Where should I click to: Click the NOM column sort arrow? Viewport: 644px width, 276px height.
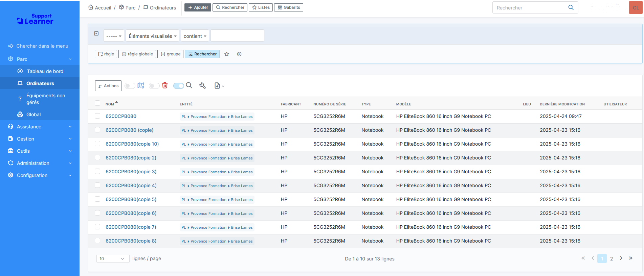point(116,102)
